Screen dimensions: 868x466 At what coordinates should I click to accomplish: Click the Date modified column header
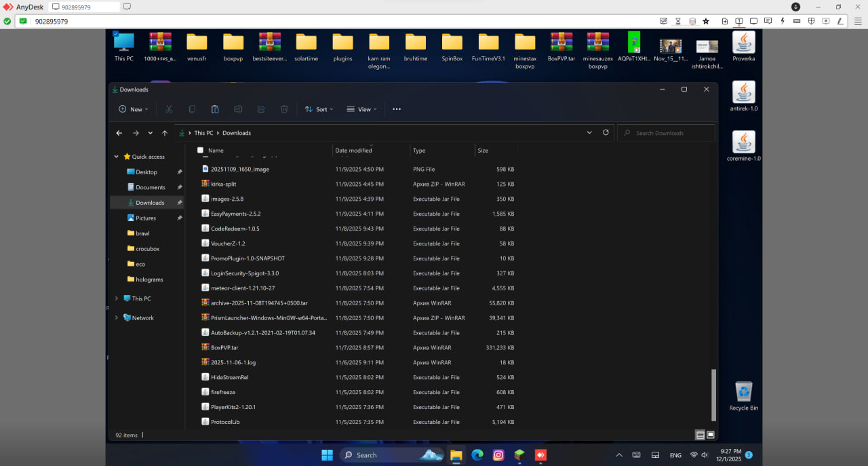[x=353, y=151]
